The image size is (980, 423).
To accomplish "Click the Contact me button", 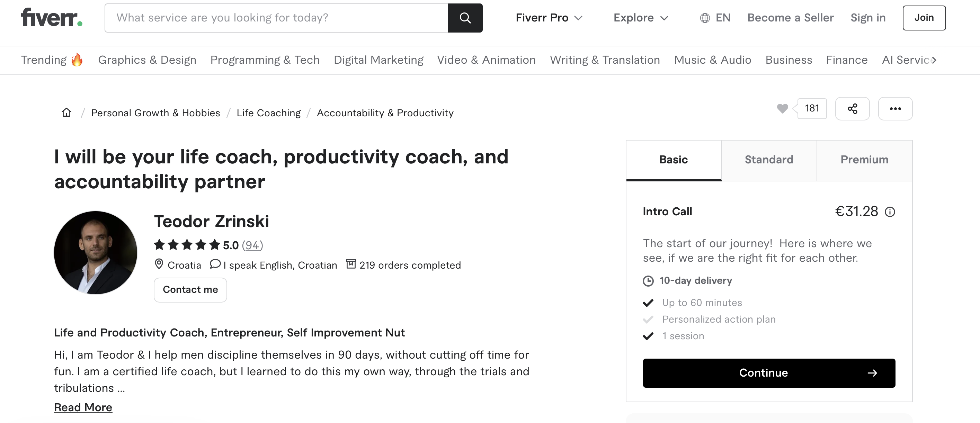I will pyautogui.click(x=190, y=290).
